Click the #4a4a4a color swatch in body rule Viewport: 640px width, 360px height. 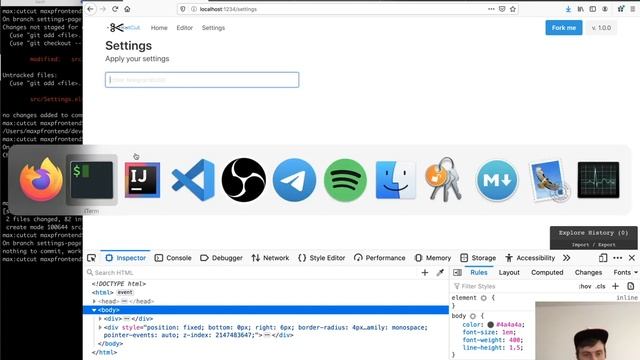click(490, 324)
